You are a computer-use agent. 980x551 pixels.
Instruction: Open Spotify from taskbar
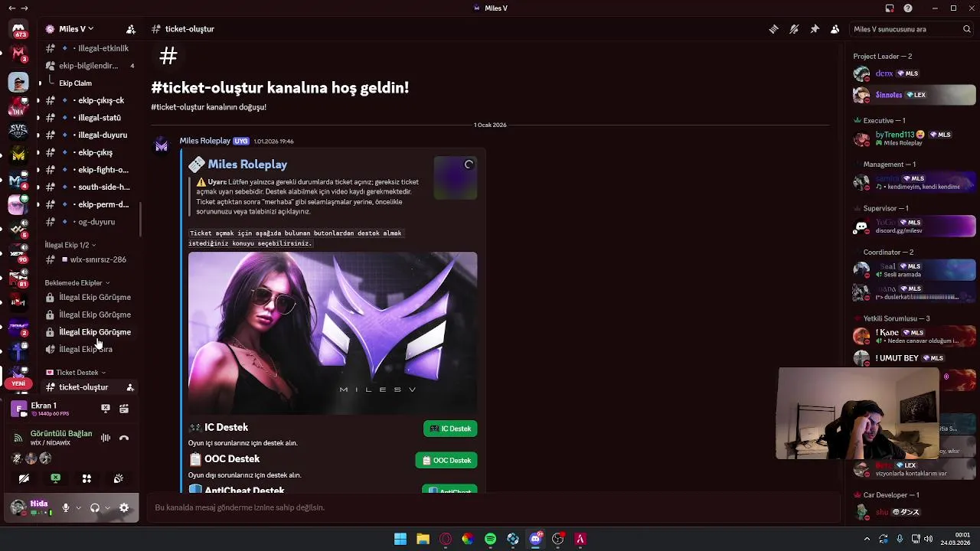[x=490, y=539]
